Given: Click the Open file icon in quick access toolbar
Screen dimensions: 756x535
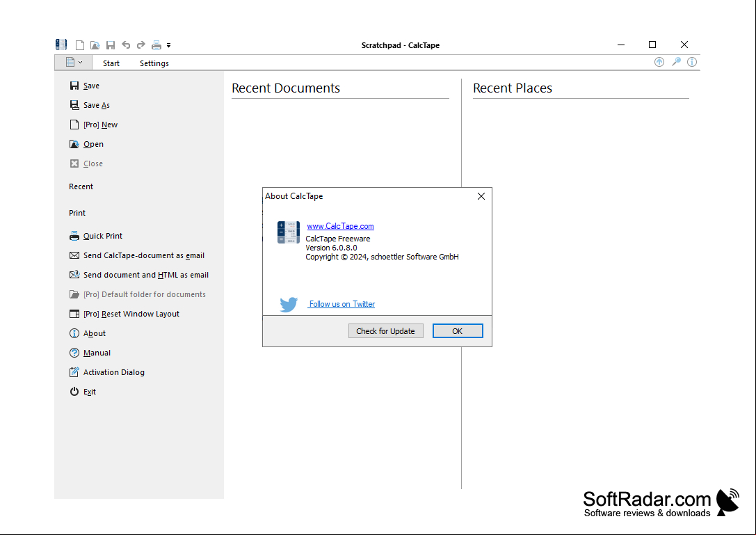Looking at the screenshot, I should [95, 45].
